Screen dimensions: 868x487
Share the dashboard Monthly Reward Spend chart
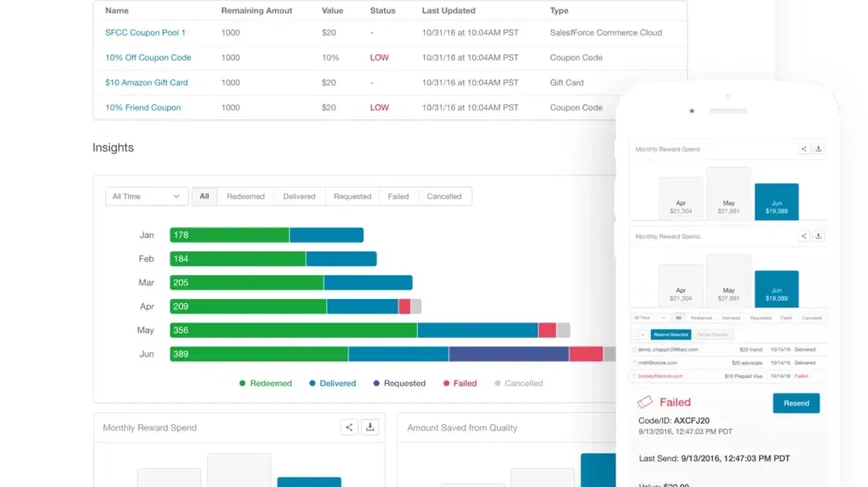tap(349, 427)
